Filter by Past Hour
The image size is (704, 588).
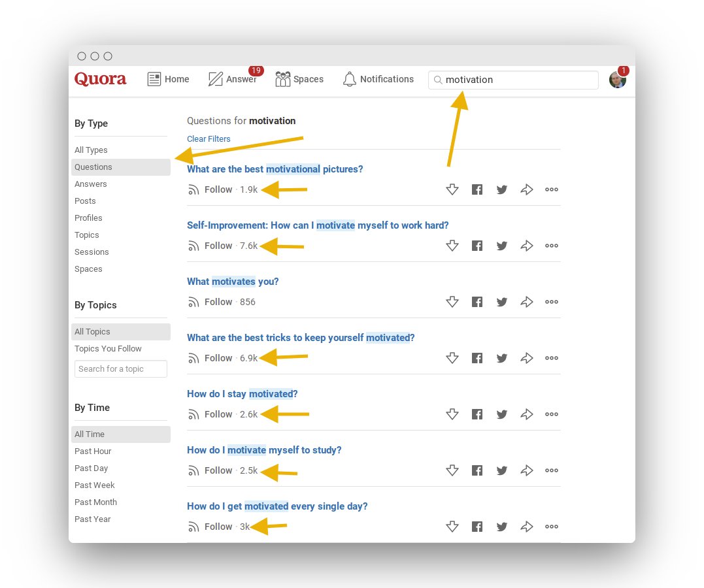coord(93,451)
